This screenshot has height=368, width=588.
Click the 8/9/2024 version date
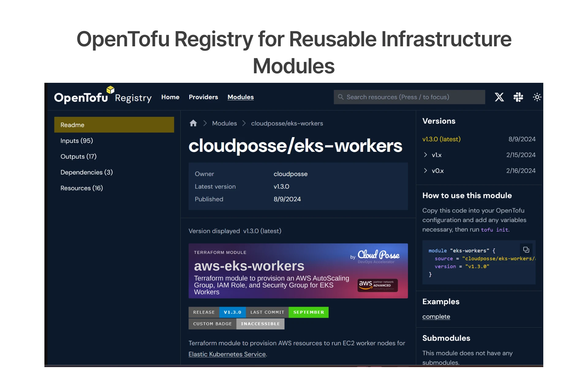tap(522, 139)
